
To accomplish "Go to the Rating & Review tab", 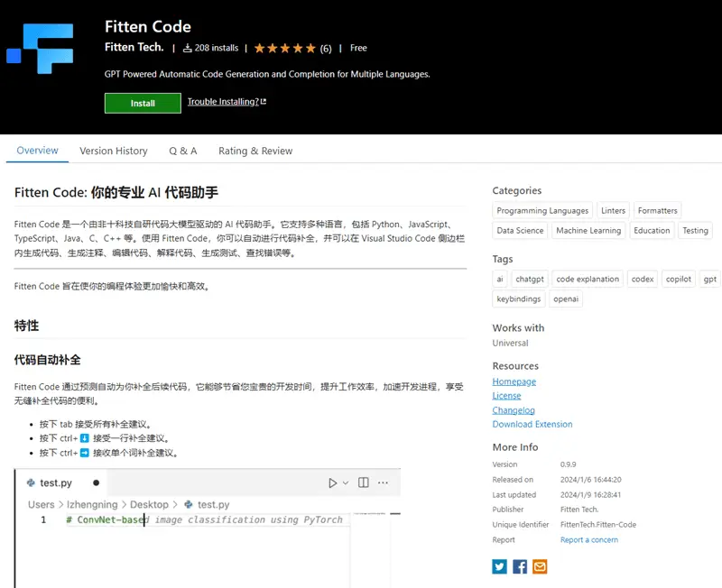I will click(x=255, y=151).
